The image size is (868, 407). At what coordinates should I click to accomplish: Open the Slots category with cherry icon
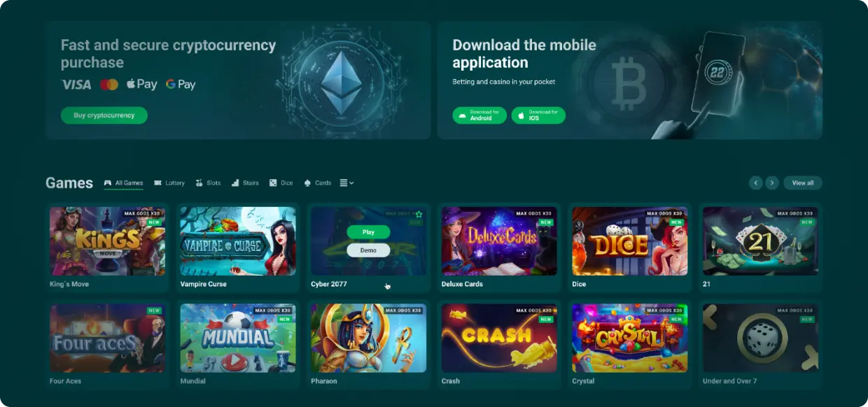point(208,183)
